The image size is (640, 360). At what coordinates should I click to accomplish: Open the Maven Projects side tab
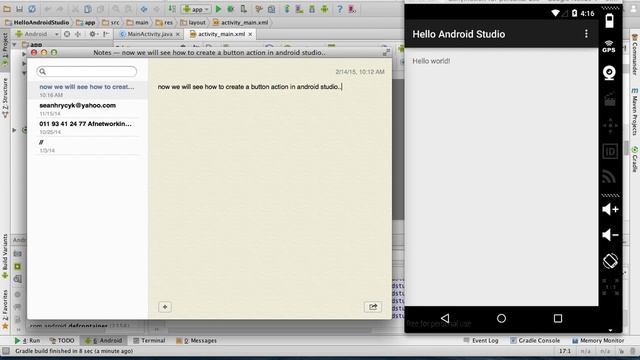635,112
